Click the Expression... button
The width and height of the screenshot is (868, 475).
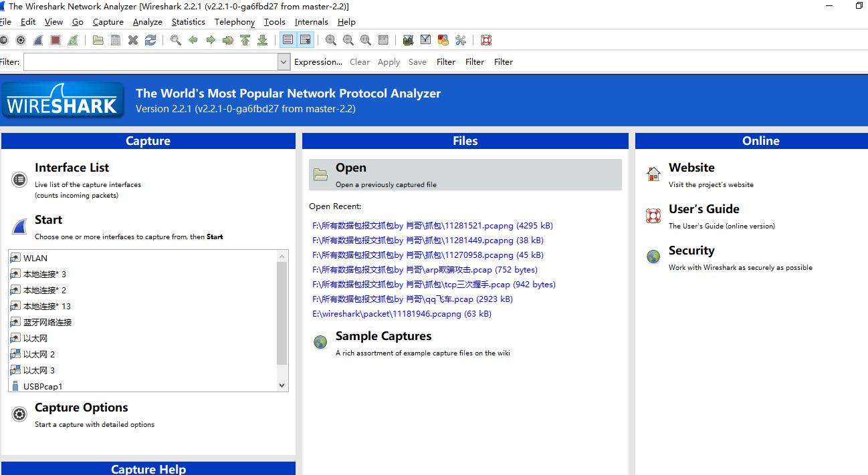pyautogui.click(x=318, y=62)
